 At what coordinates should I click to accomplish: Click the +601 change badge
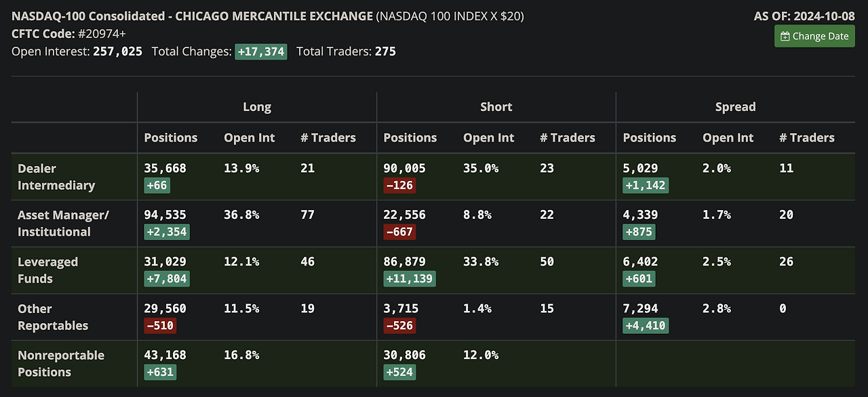639,278
